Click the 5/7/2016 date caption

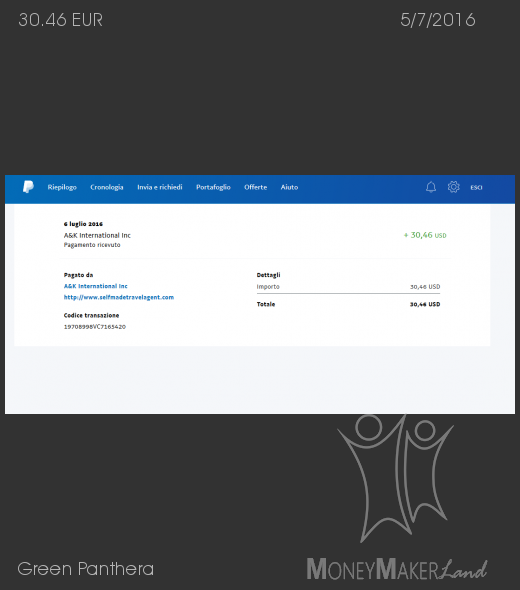point(438,20)
